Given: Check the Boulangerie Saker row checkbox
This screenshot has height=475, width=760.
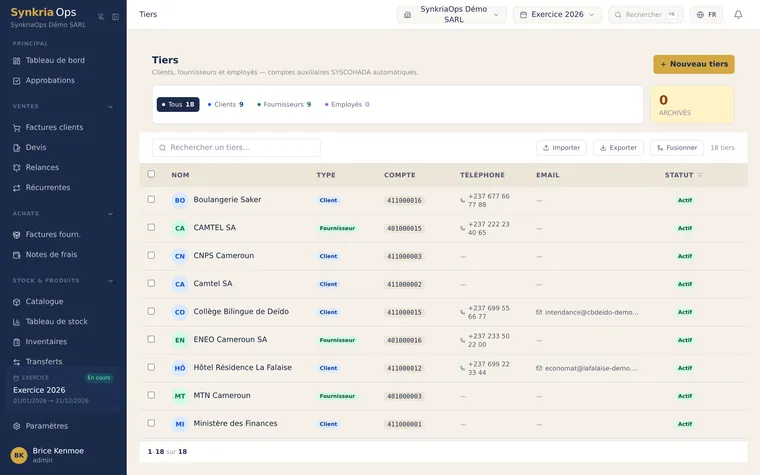Looking at the screenshot, I should [151, 199].
